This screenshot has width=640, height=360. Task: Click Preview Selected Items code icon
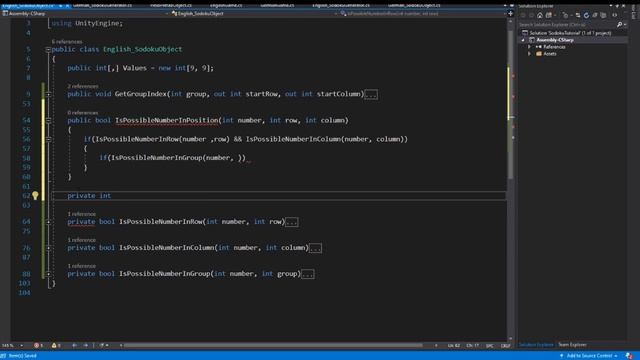pos(615,15)
